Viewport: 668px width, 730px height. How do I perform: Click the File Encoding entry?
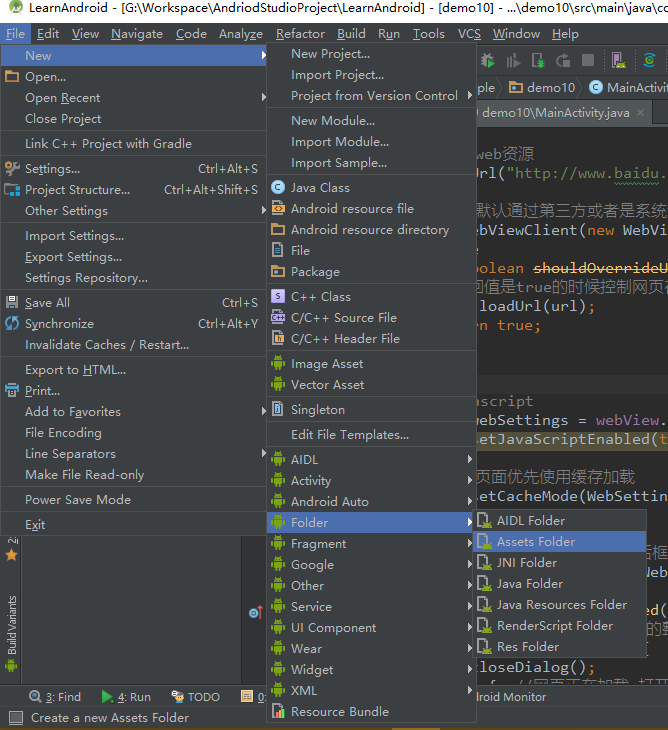133,433
